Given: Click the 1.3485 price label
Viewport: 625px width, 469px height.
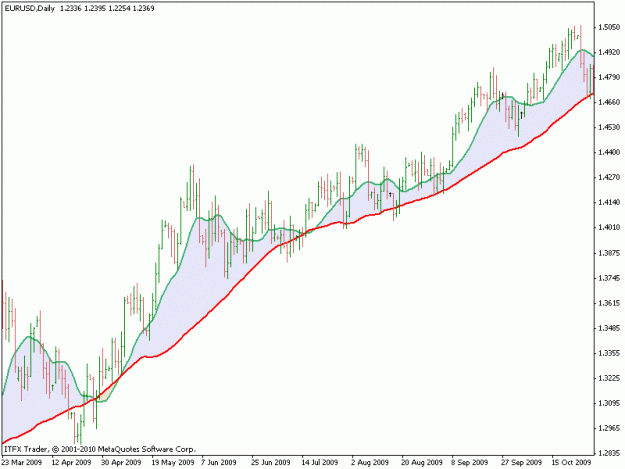Looking at the screenshot, I should [x=609, y=328].
